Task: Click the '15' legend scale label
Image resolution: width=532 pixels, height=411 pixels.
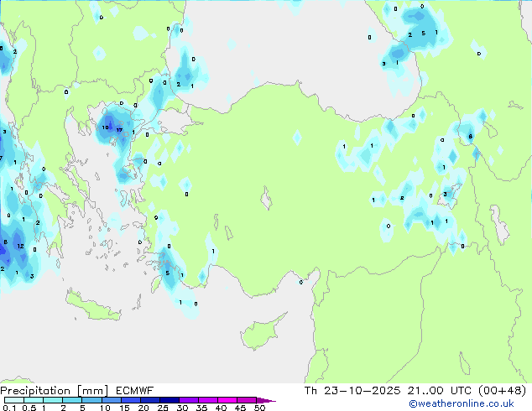Action: [x=124, y=408]
